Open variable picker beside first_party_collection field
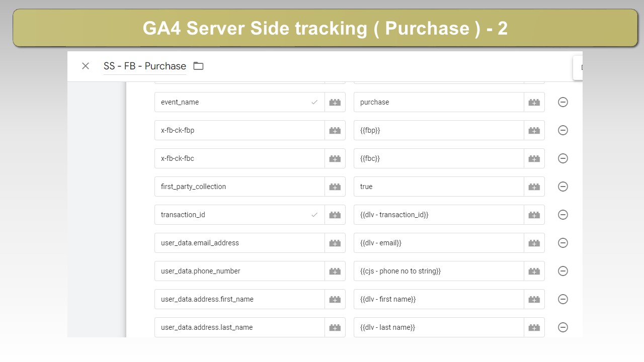This screenshot has height=362, width=644. (x=335, y=187)
